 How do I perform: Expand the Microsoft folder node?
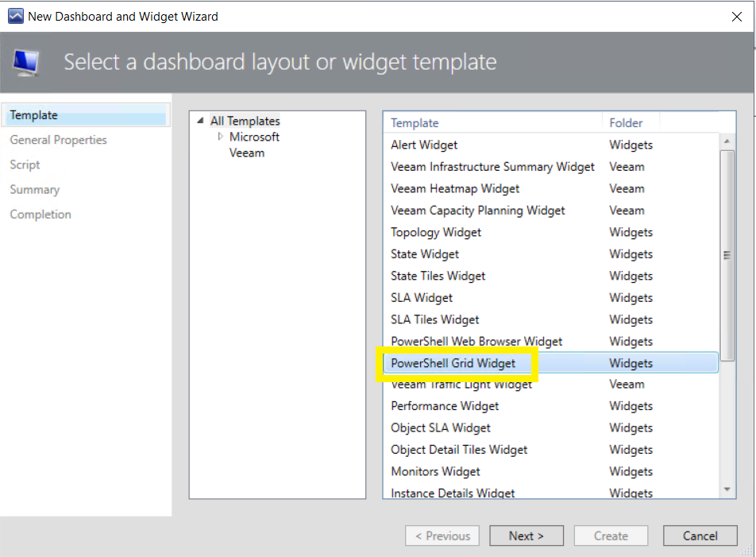coord(220,137)
